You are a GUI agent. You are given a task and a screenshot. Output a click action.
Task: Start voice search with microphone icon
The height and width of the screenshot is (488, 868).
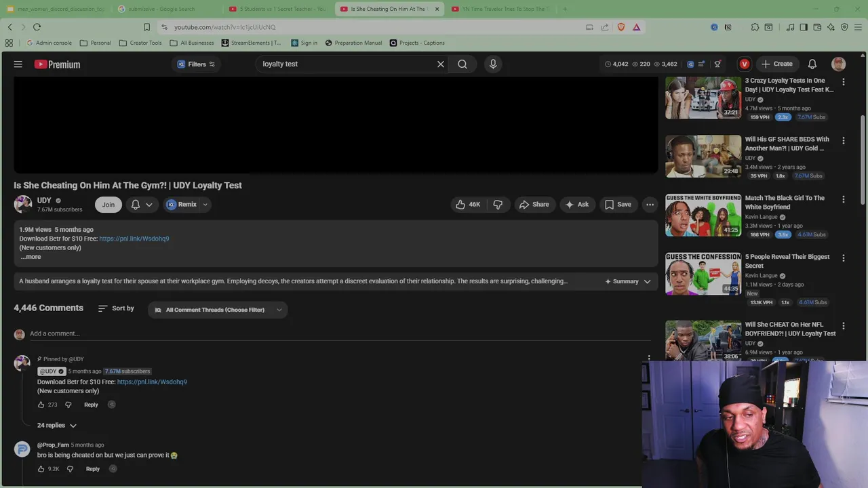pyautogui.click(x=493, y=64)
